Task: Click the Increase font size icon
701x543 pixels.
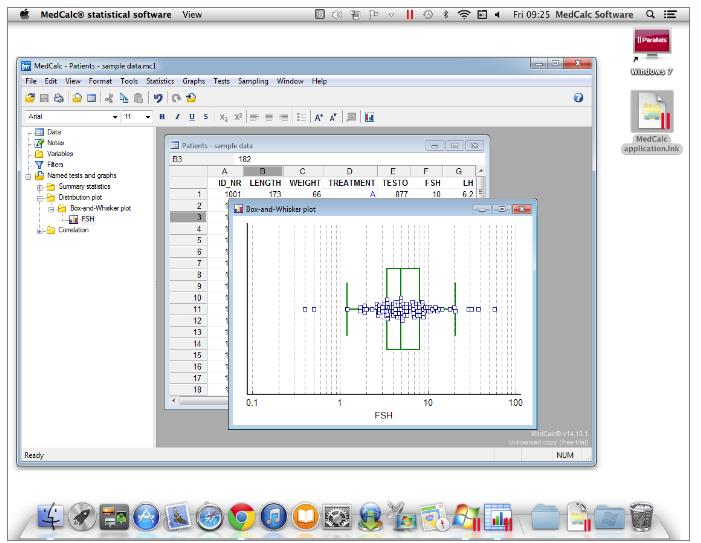Action: click(318, 117)
